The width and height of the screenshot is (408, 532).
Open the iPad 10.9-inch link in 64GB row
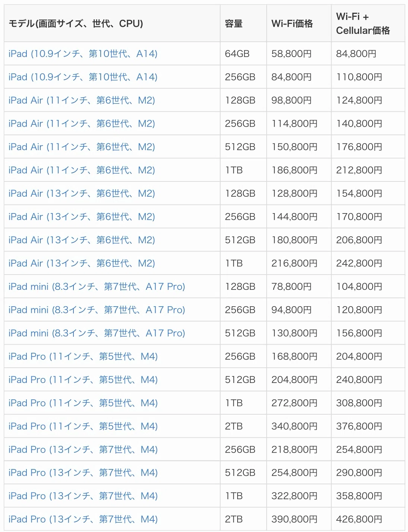83,54
